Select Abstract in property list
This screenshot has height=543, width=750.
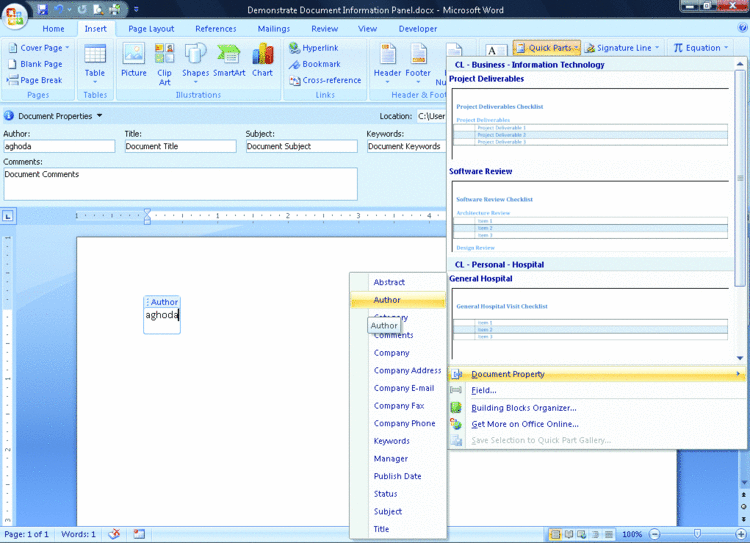pos(398,282)
